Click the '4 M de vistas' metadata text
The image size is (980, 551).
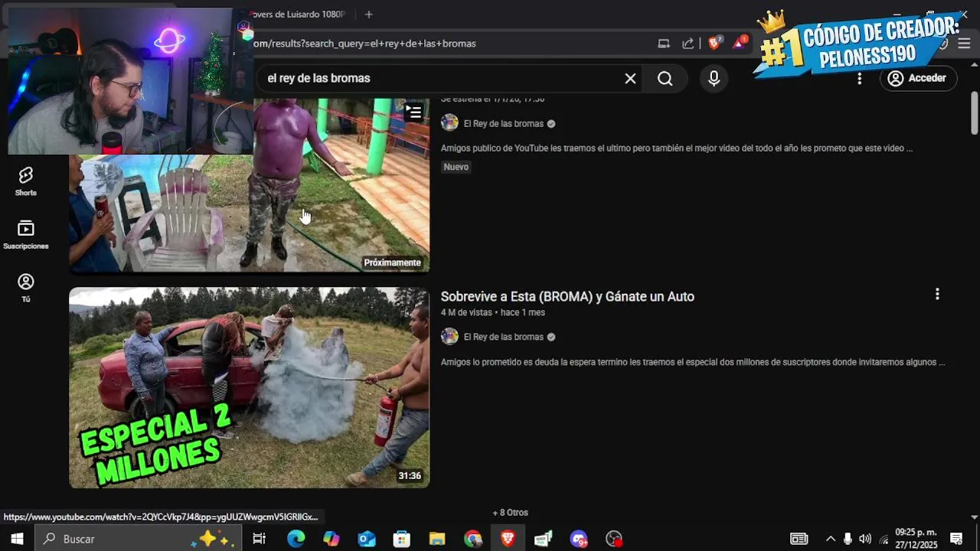[466, 313]
